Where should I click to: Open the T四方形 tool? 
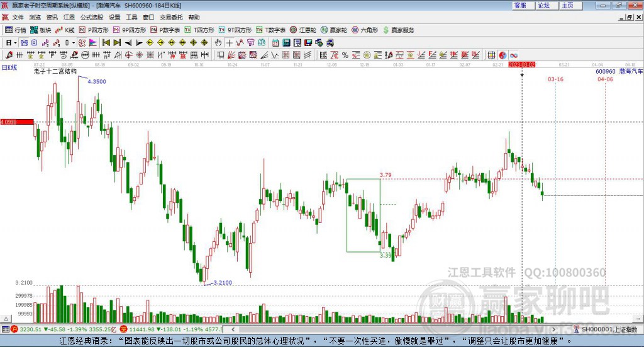pos(199,30)
